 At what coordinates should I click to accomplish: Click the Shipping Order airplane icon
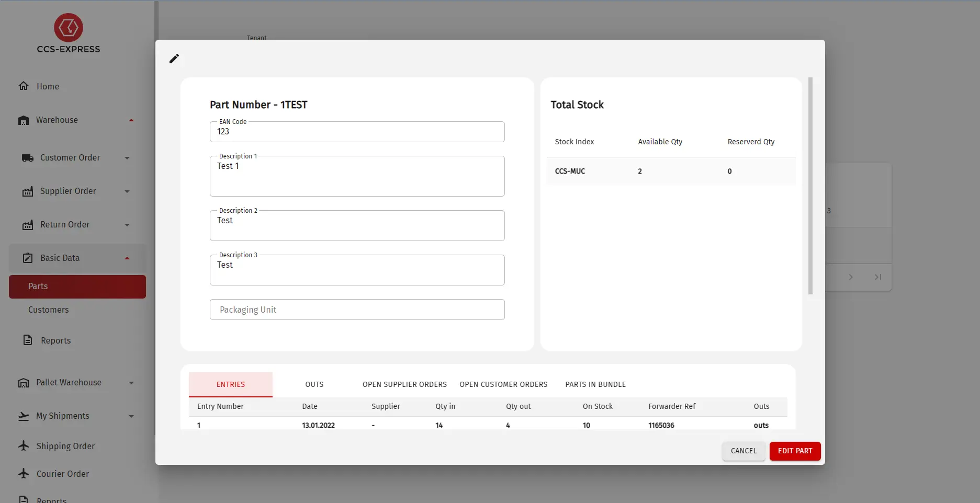coord(24,446)
